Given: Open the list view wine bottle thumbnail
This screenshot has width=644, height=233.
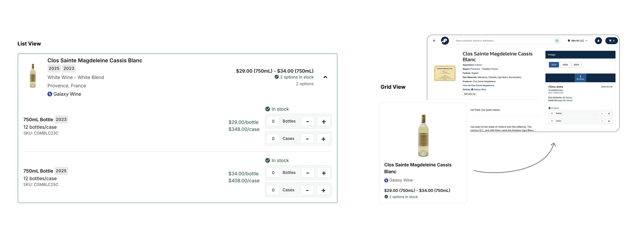Looking at the screenshot, I should click(x=33, y=76).
